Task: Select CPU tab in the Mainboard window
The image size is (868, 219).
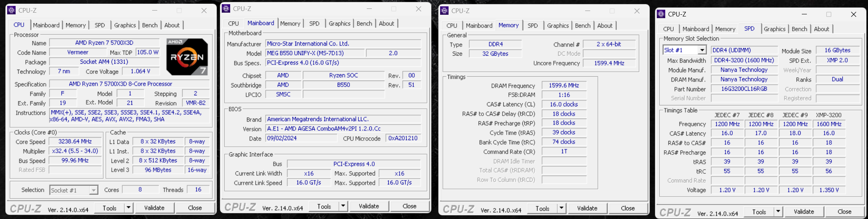Action: coord(234,23)
